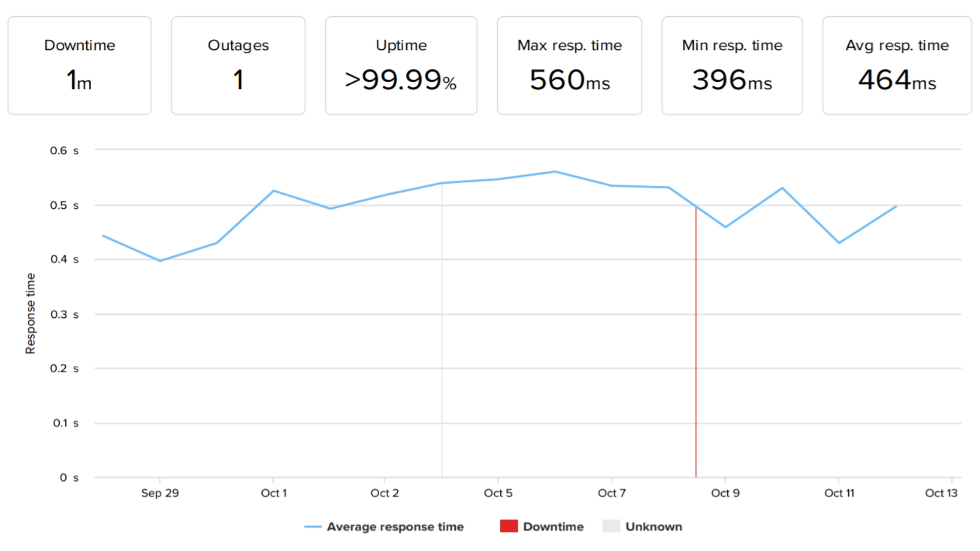Toggle the Unknown series legend label
This screenshot has height=551, width=980.
(x=654, y=527)
